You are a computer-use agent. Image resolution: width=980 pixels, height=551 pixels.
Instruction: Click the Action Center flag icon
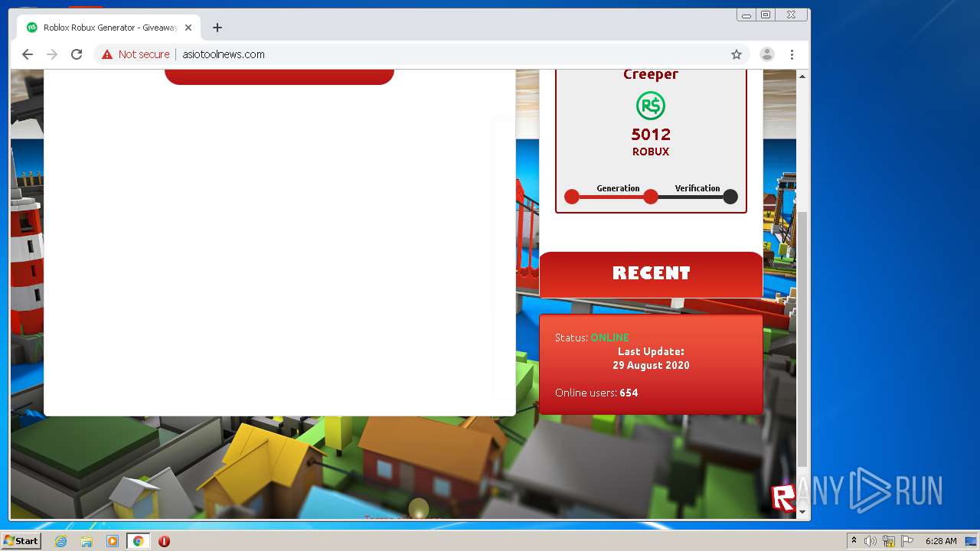pyautogui.click(x=906, y=541)
